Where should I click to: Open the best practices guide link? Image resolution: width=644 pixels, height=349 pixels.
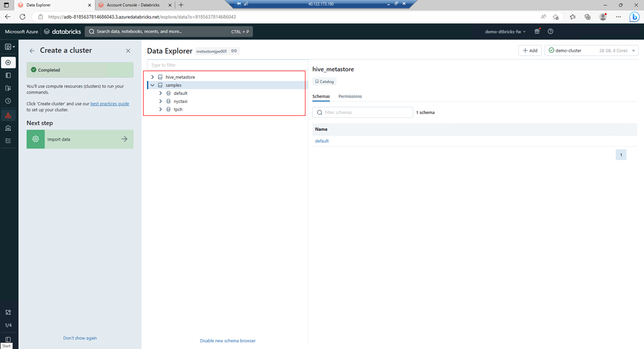tap(109, 104)
